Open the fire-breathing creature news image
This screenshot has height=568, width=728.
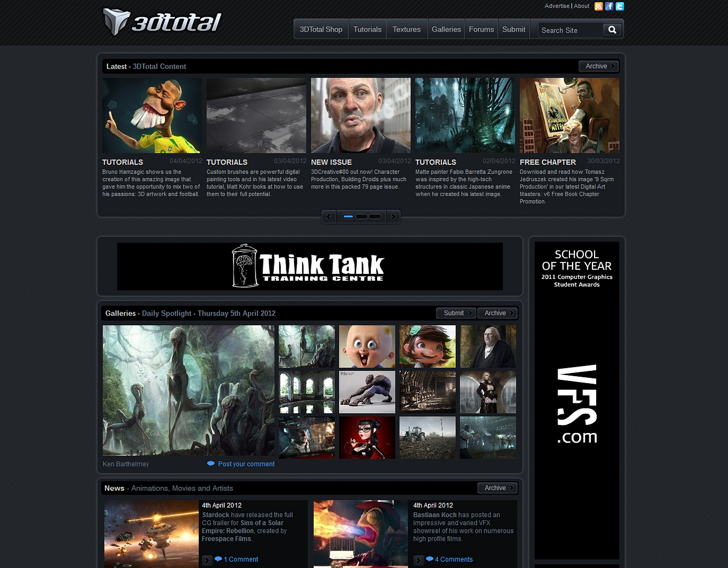361,534
